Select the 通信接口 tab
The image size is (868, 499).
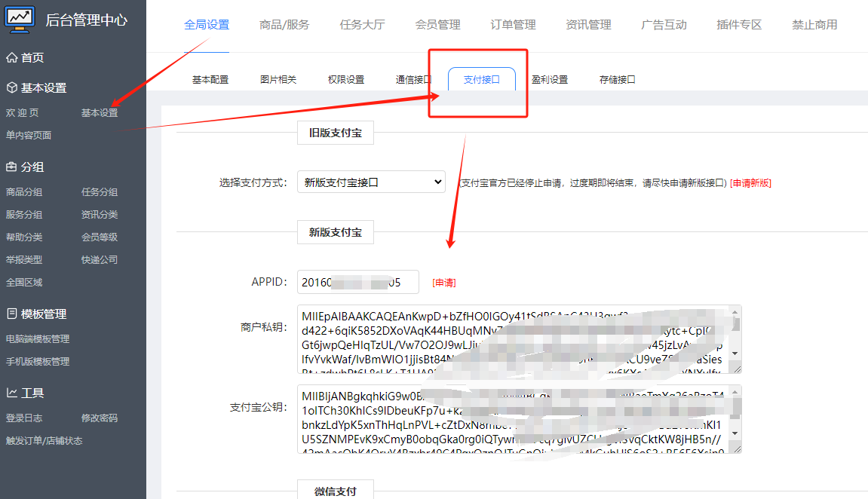click(413, 80)
